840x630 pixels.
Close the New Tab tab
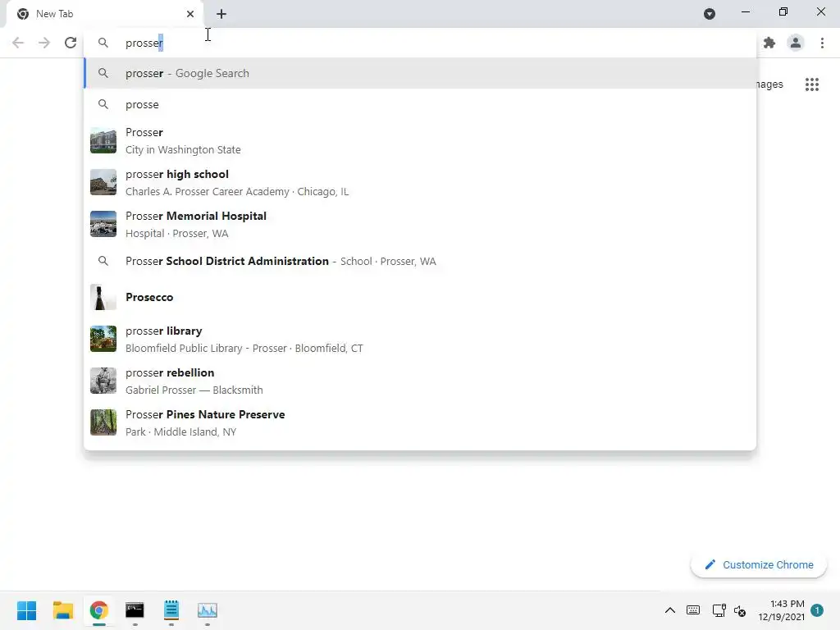coord(190,14)
